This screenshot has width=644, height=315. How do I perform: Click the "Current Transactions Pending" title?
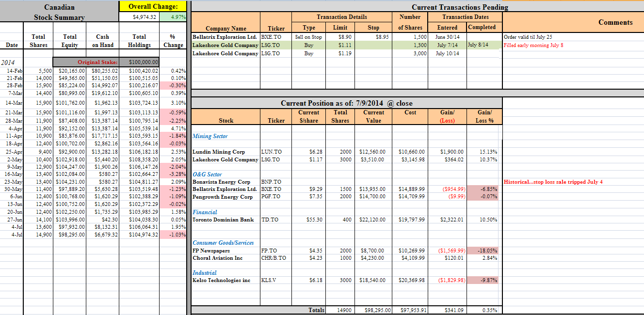460,7
